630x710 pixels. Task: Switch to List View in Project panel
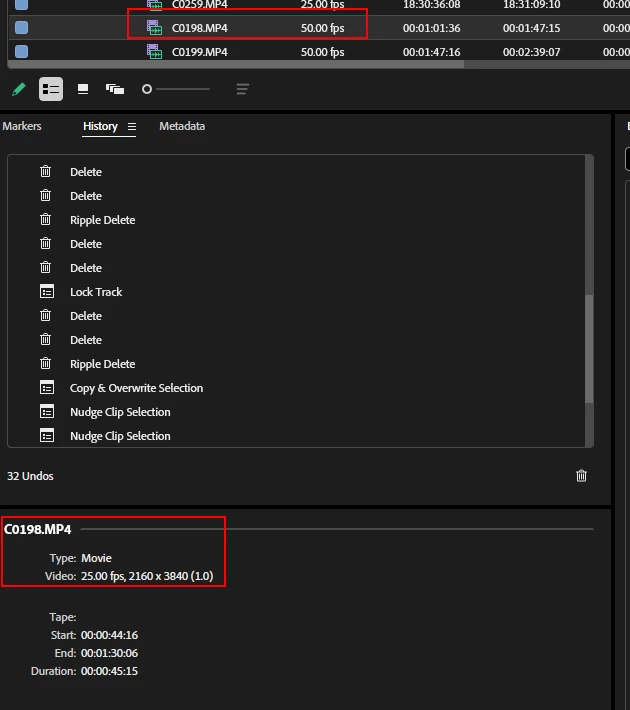click(x=51, y=89)
